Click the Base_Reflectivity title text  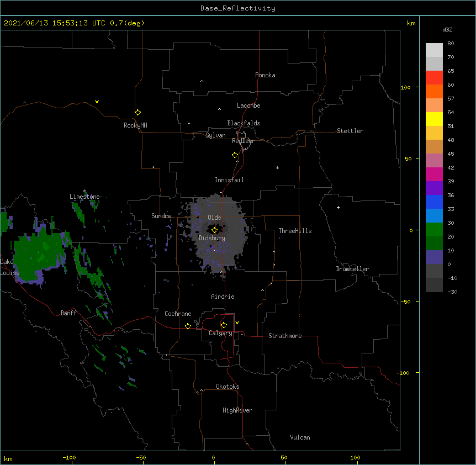point(238,8)
